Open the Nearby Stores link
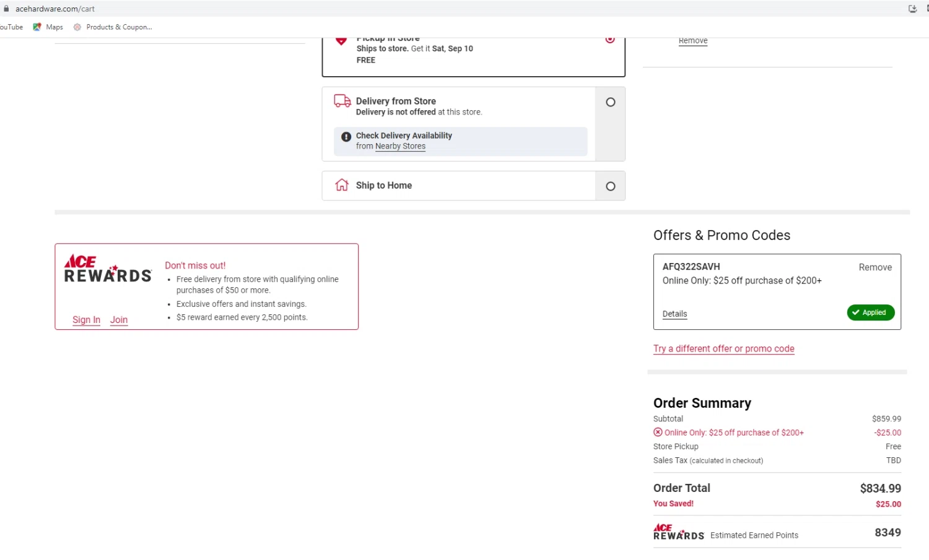This screenshot has width=929, height=560. pos(400,147)
